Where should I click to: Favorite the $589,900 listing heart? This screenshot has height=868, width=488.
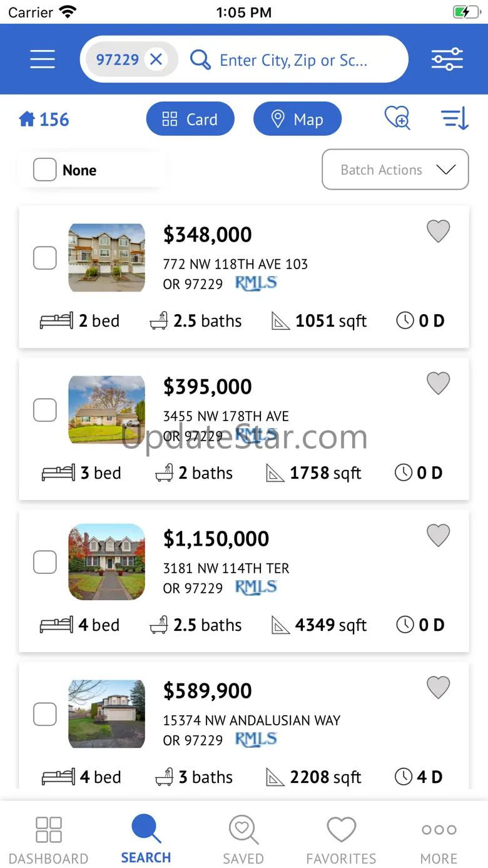[x=438, y=688]
